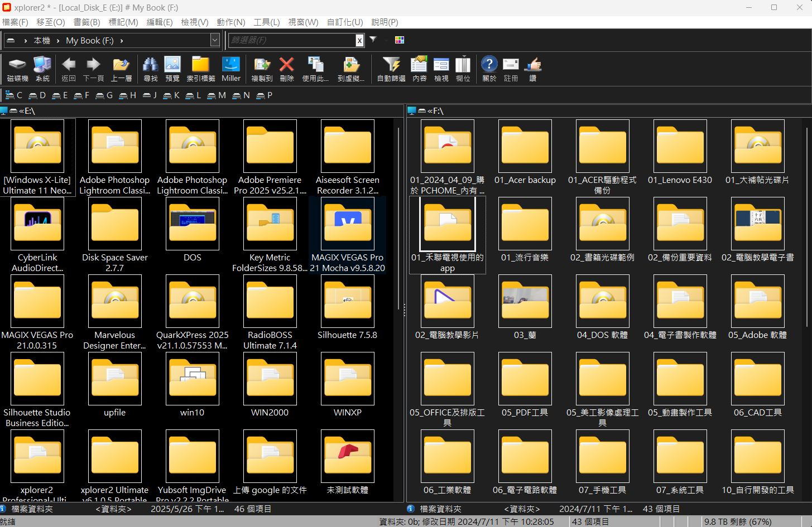Open the 檔案(F) menu

click(15, 22)
